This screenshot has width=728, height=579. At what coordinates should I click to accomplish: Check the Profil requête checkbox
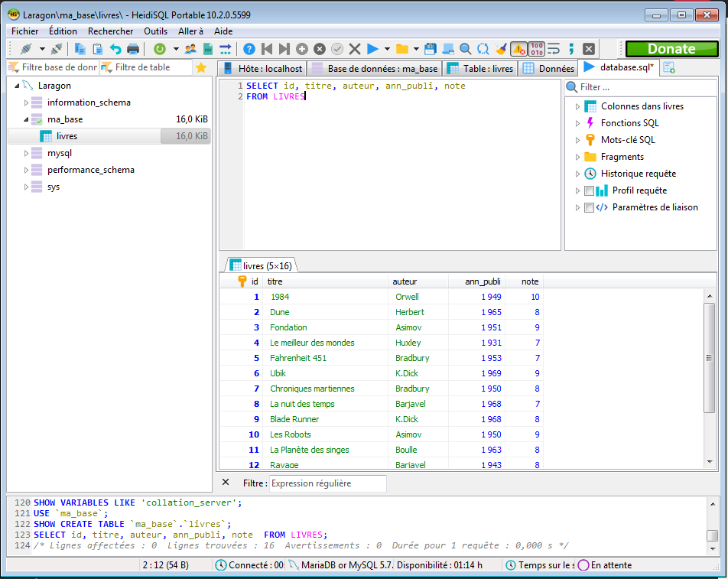tap(589, 190)
